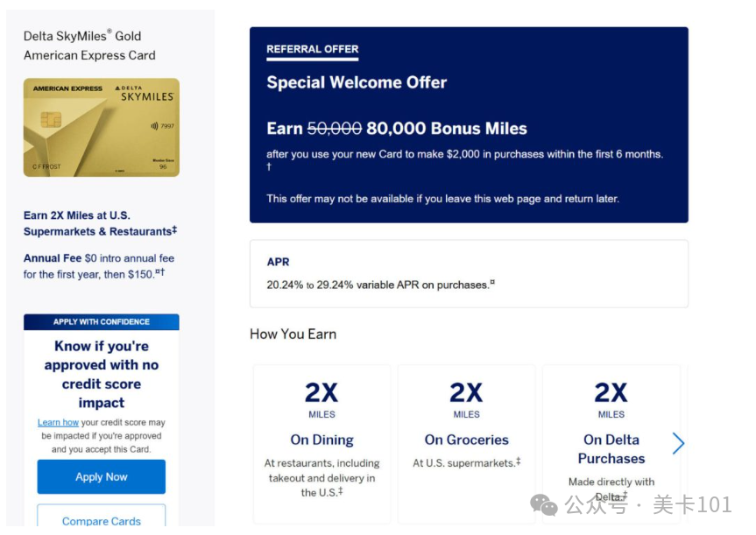Click the contactless payment symbol on card
Image resolution: width=756 pixels, height=535 pixels.
154,126
